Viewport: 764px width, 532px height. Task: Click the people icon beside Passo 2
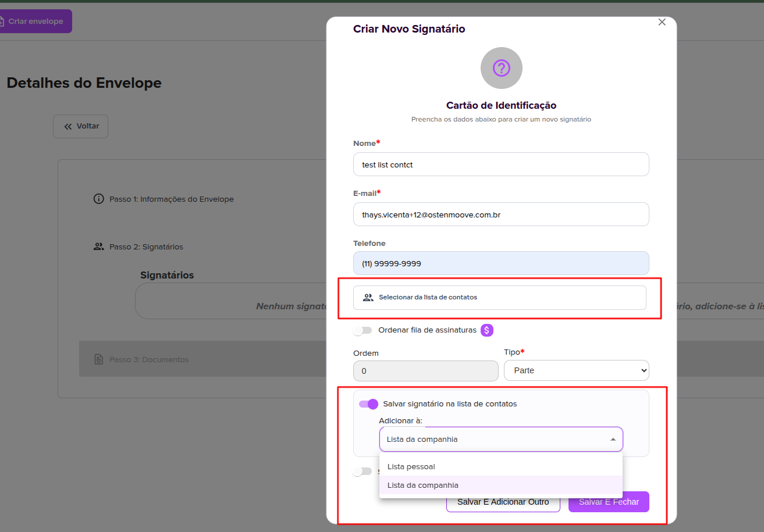point(98,247)
